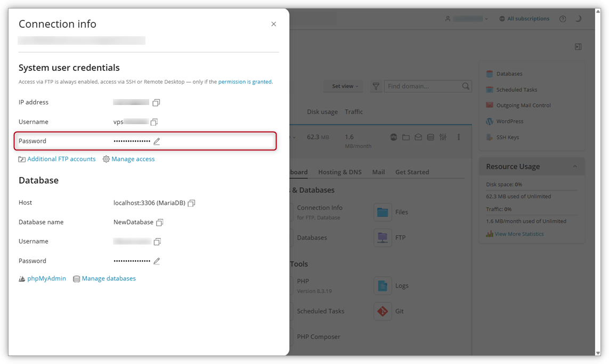609x364 pixels.
Task: Edit the database password with pencil icon
Action: pyautogui.click(x=157, y=261)
